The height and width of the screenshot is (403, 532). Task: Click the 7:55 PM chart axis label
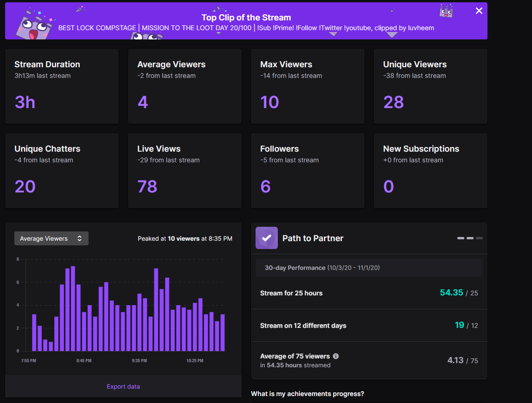28,361
